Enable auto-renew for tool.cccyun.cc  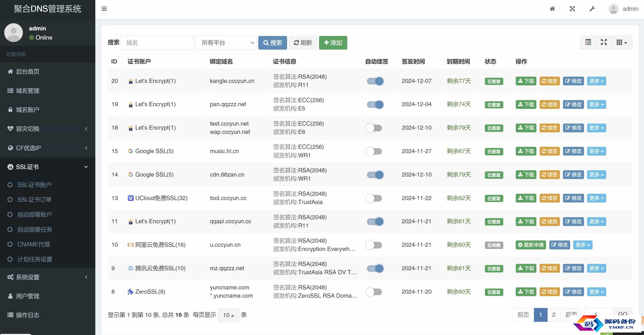pyautogui.click(x=374, y=198)
